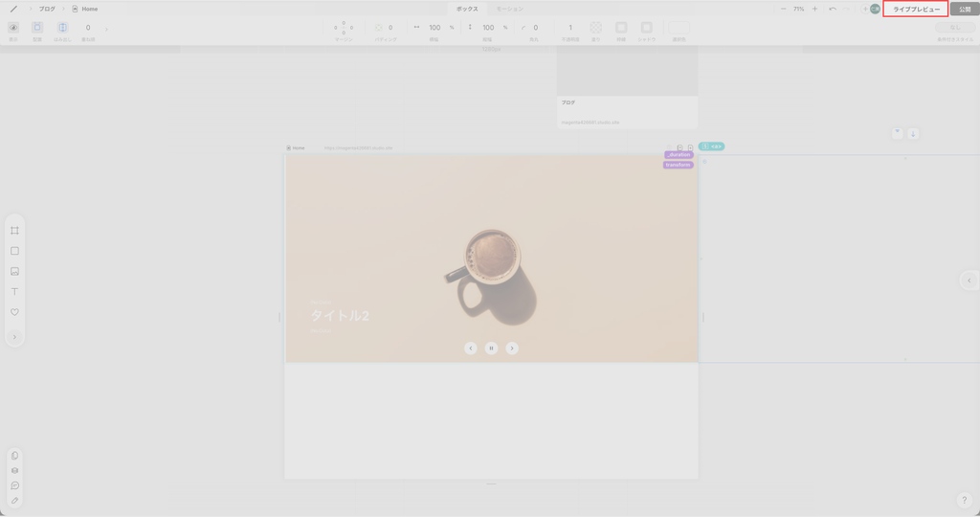Select the text (T) tool
Image resolution: width=980 pixels, height=517 pixels.
(14, 291)
